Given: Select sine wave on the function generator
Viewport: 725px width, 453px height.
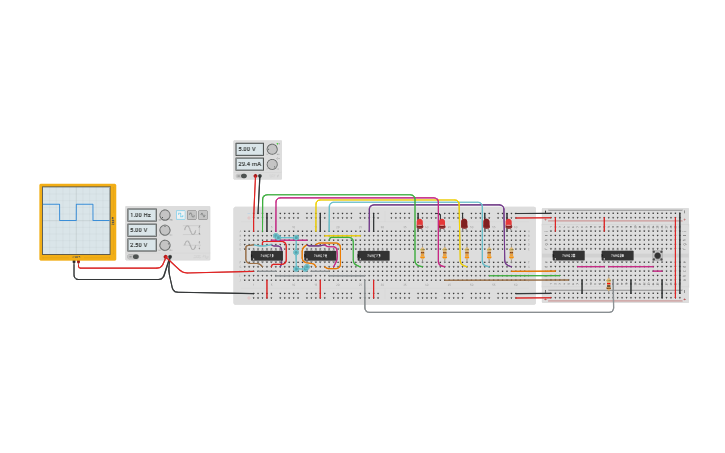Looking at the screenshot, I should [192, 215].
